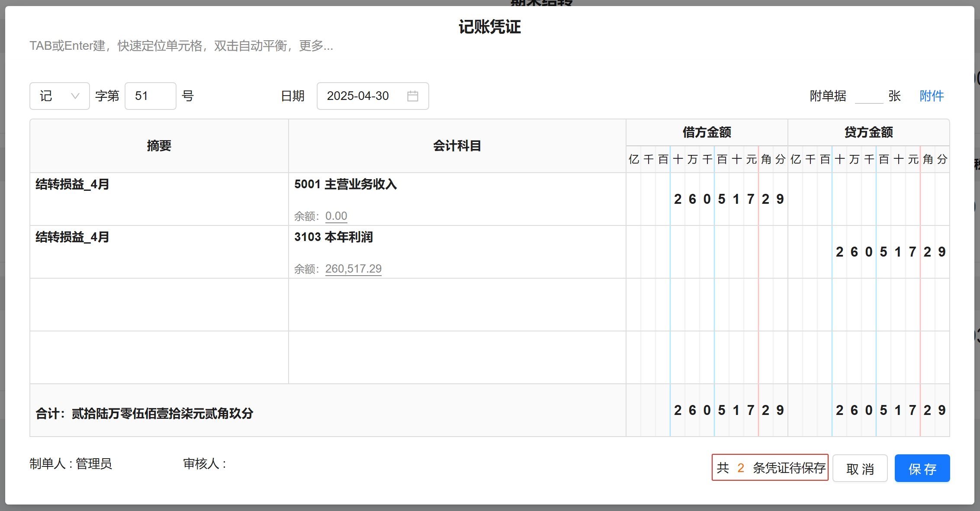
Task: Open the 记 voucher type dropdown
Action: 59,96
